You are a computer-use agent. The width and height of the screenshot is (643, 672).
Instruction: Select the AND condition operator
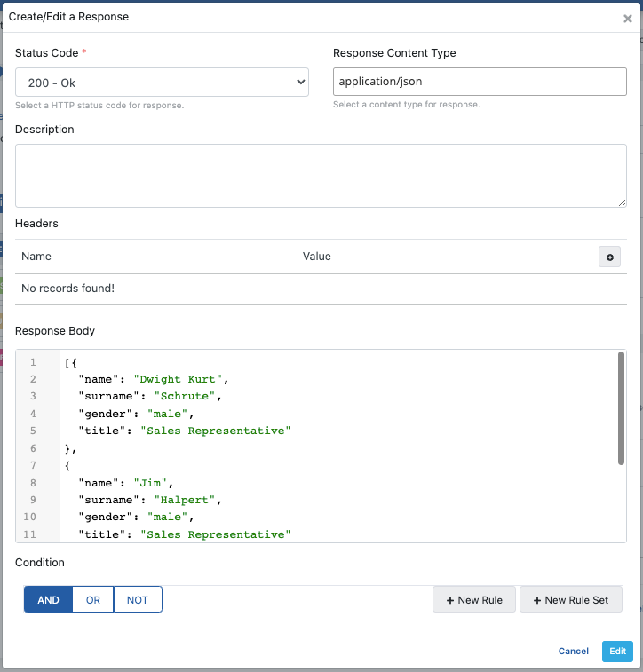click(48, 600)
